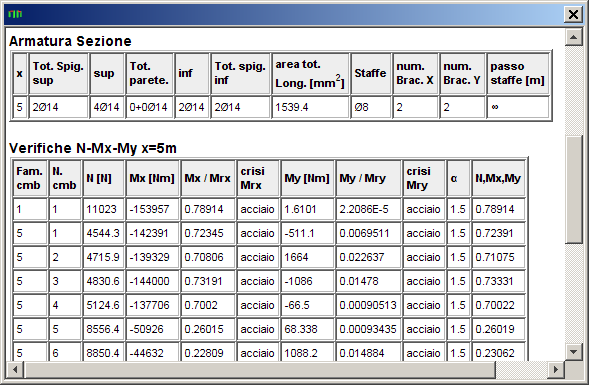Close the results window
The height and width of the screenshot is (385, 589).
(573, 15)
